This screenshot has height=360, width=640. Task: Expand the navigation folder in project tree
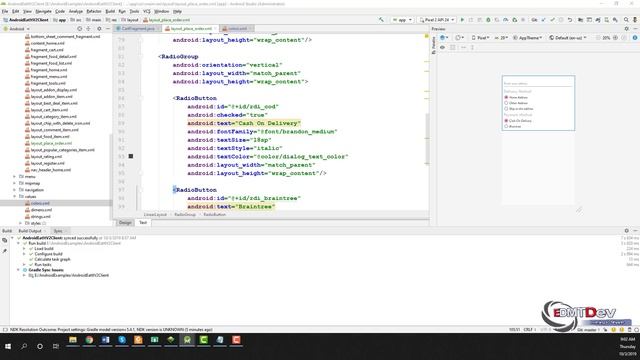[x=15, y=190]
